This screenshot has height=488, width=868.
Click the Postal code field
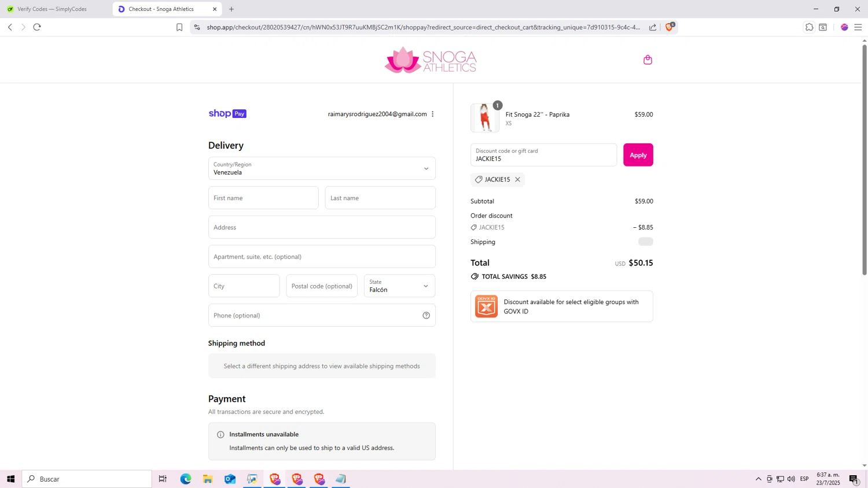pyautogui.click(x=322, y=286)
